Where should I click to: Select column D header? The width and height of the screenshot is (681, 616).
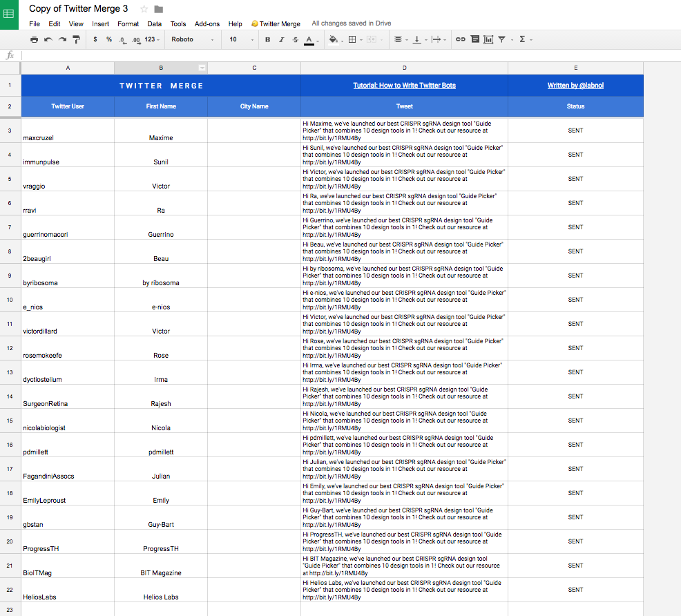click(x=404, y=68)
